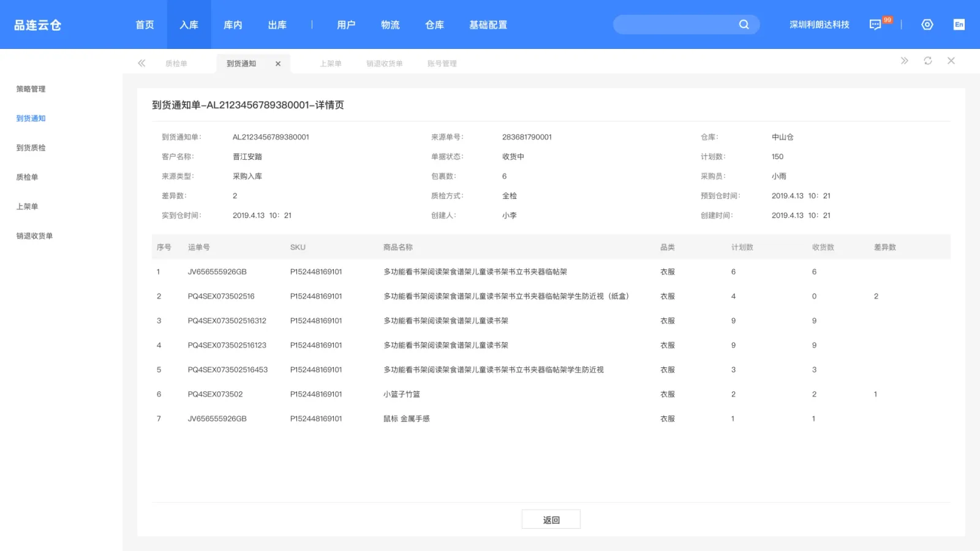The width and height of the screenshot is (980, 551).
Task: Click 来源单号 value 283681790001
Action: point(527,137)
